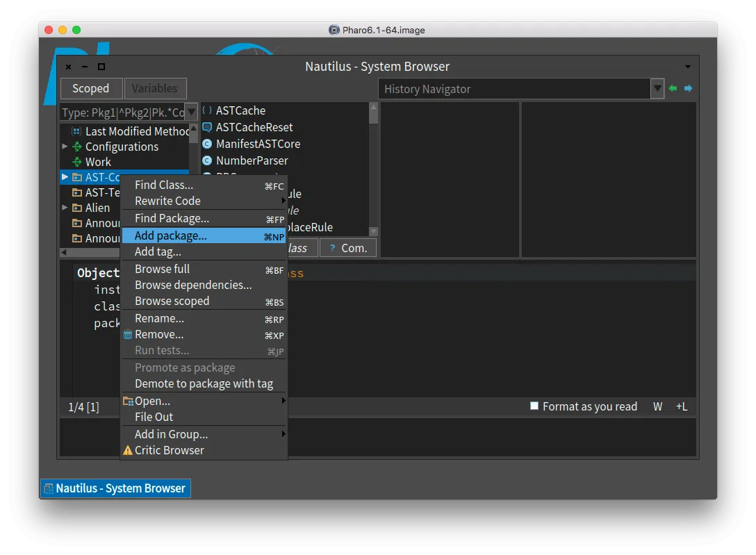The image size is (756, 555).
Task: Click the Pharo icon in the title bar
Action: coord(334,30)
